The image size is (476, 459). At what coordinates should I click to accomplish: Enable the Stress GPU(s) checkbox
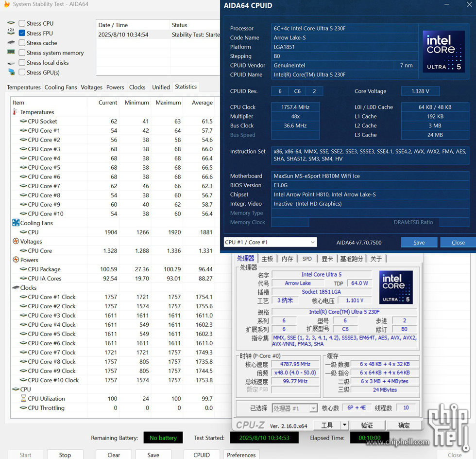[x=22, y=72]
